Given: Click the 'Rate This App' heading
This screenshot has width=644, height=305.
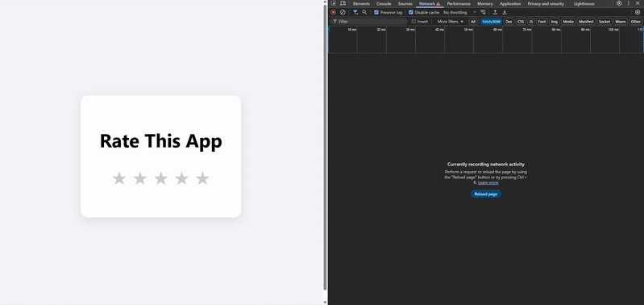Looking at the screenshot, I should click(160, 141).
